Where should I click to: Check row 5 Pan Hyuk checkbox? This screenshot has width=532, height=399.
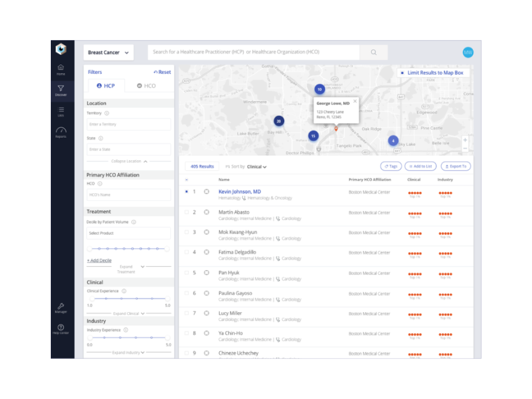(187, 273)
